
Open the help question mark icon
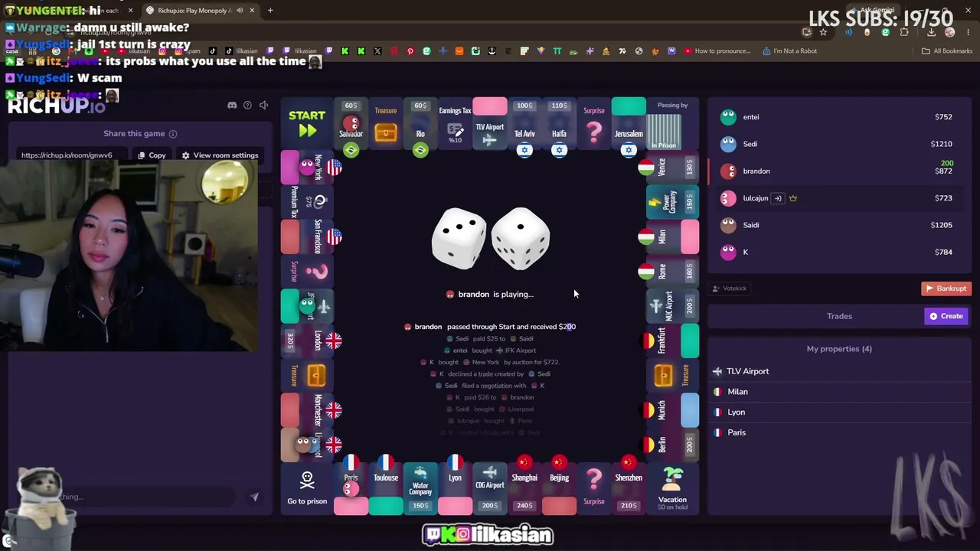point(247,105)
